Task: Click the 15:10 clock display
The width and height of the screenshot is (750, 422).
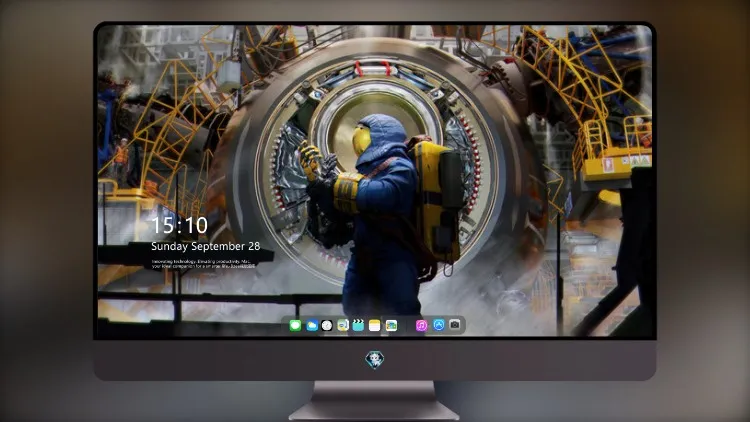Action: coord(179,225)
